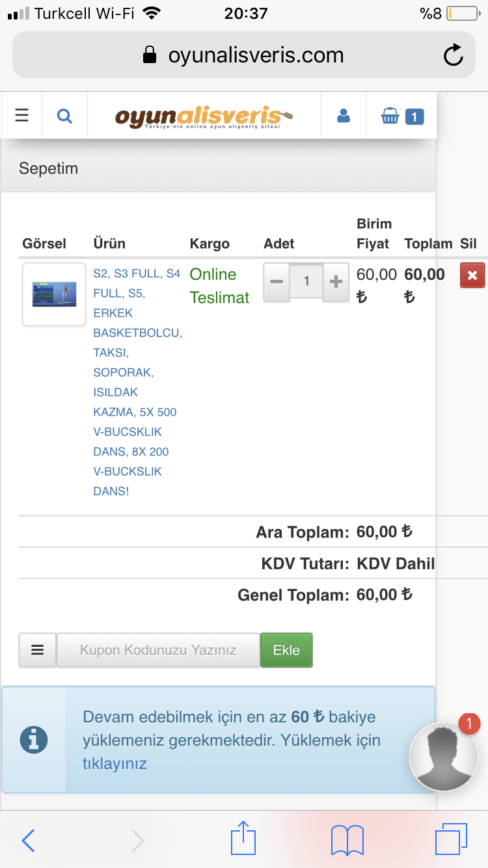Viewport: 488px width, 868px height.
Task: Open the shopping basket icon
Action: point(401,116)
